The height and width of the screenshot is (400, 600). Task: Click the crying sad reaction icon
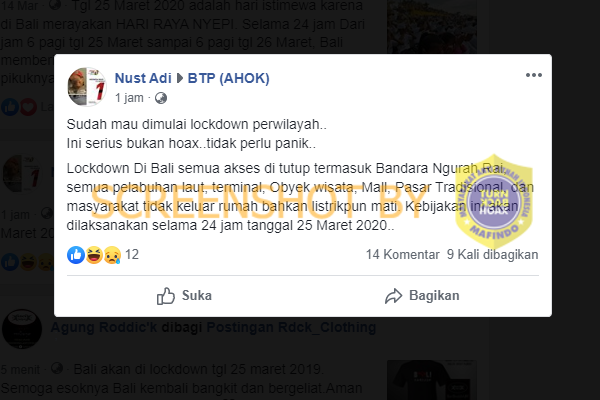[112, 255]
